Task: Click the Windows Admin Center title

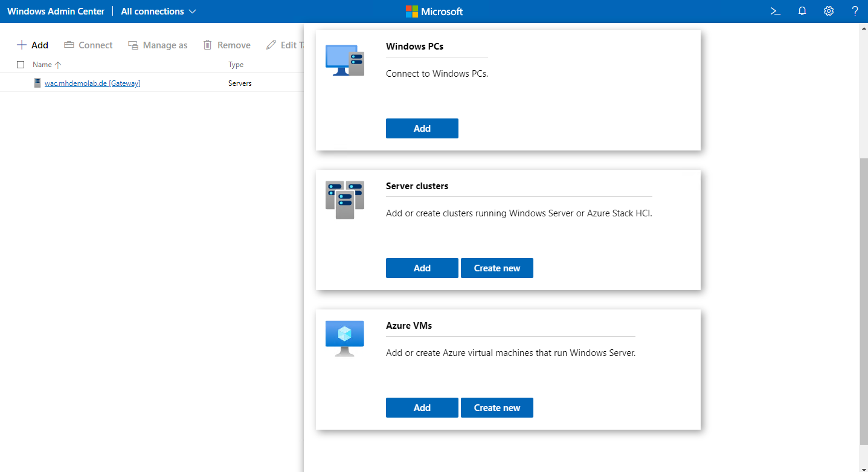Action: [x=56, y=11]
